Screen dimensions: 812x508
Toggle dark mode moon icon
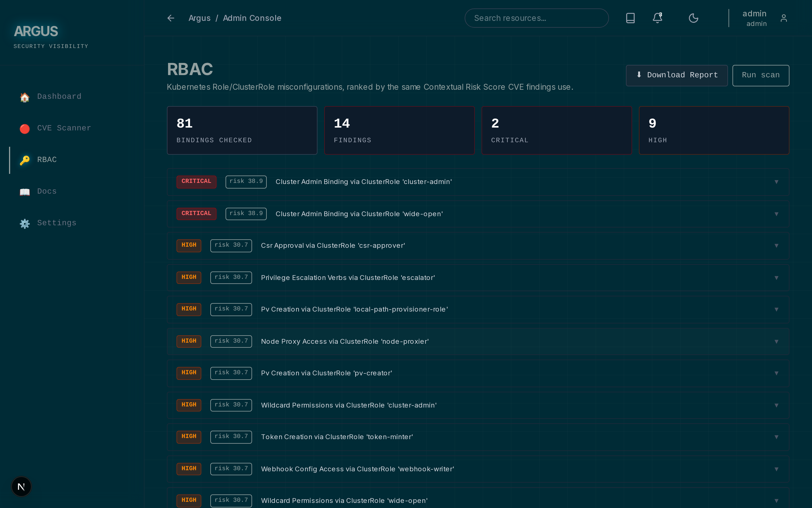(693, 18)
